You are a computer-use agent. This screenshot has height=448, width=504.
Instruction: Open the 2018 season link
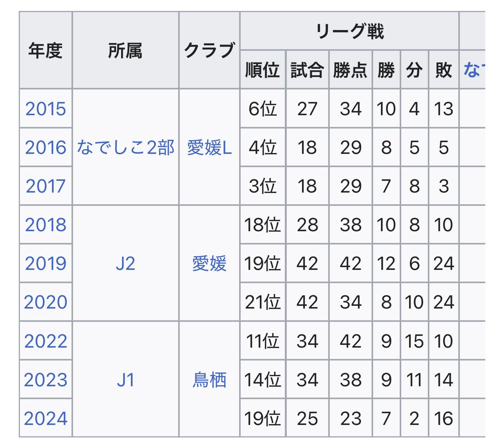pos(46,225)
